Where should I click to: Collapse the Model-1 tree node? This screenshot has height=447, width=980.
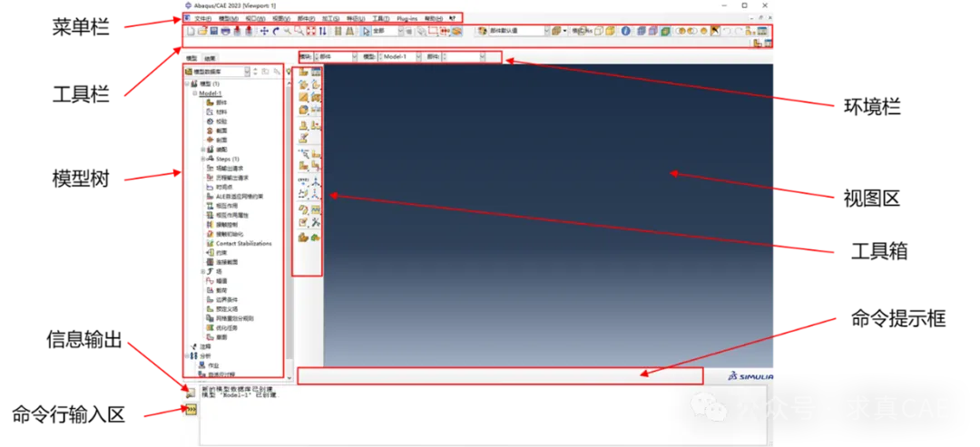pos(195,93)
